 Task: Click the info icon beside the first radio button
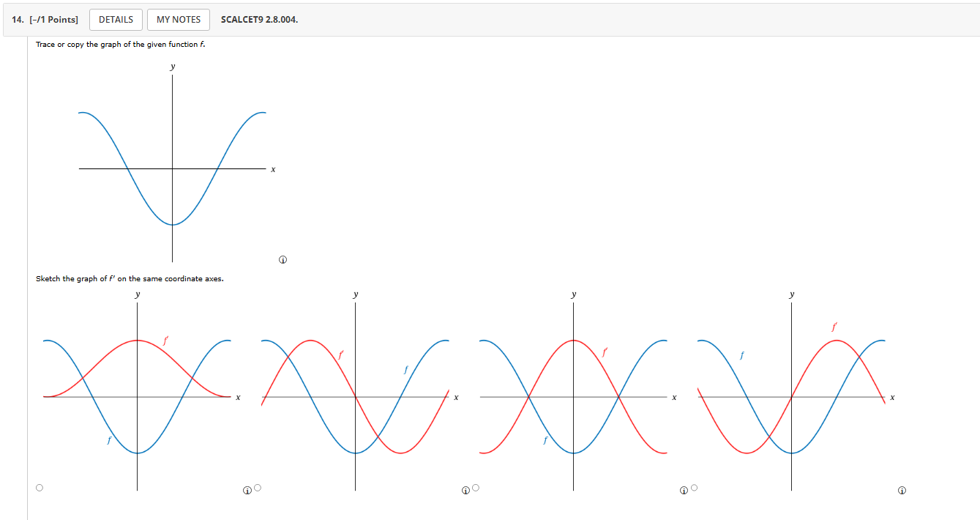[x=246, y=489]
